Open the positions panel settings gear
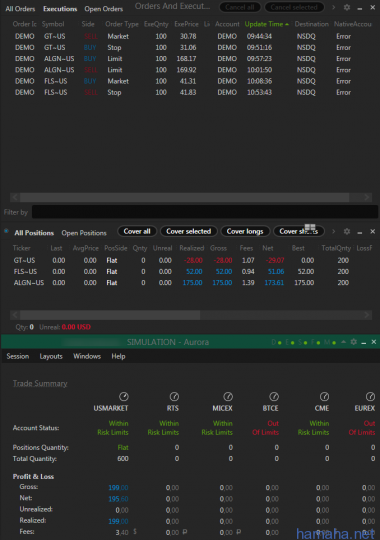The height and width of the screenshot is (540, 380). point(347,231)
